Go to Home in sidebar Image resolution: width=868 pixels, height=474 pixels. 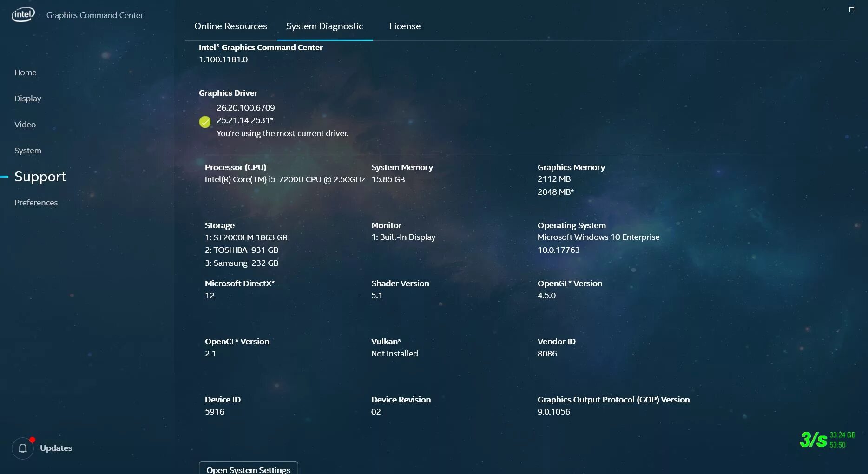(25, 72)
